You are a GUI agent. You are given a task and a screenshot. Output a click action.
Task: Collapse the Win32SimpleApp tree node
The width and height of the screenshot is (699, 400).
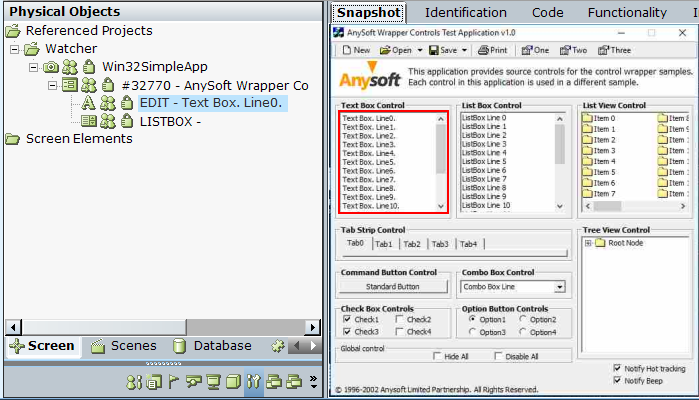(33, 67)
